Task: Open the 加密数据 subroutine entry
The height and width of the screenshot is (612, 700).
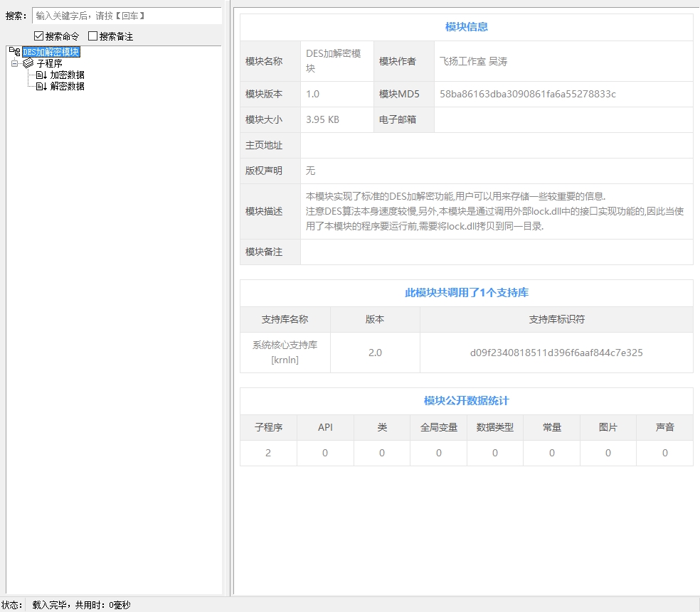Action: [67, 75]
